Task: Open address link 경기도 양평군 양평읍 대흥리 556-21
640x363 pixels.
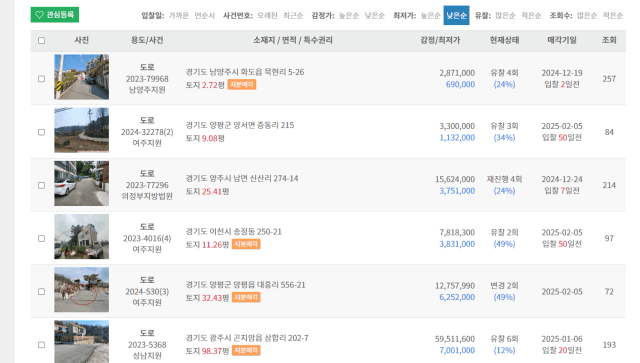Action: pos(245,285)
